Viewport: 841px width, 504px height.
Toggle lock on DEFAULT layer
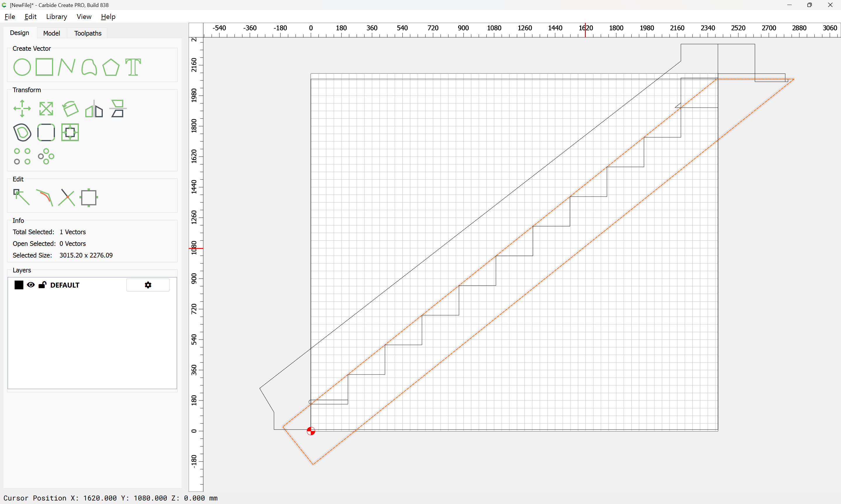point(42,285)
